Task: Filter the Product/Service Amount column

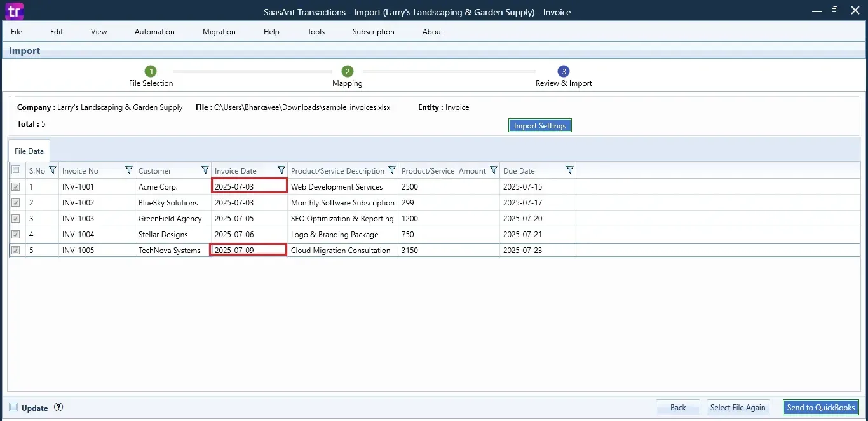Action: tap(494, 170)
